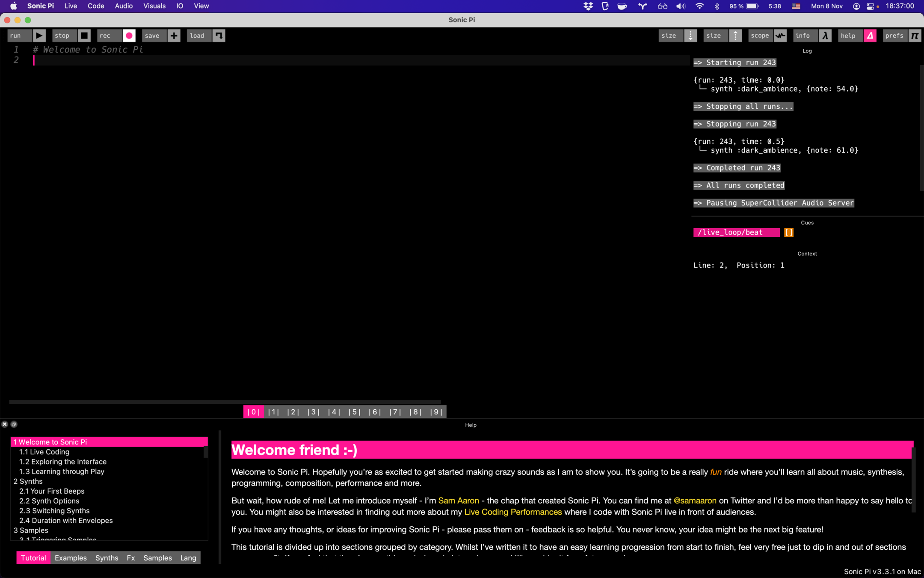Switch to the Examples help tab

(71, 558)
